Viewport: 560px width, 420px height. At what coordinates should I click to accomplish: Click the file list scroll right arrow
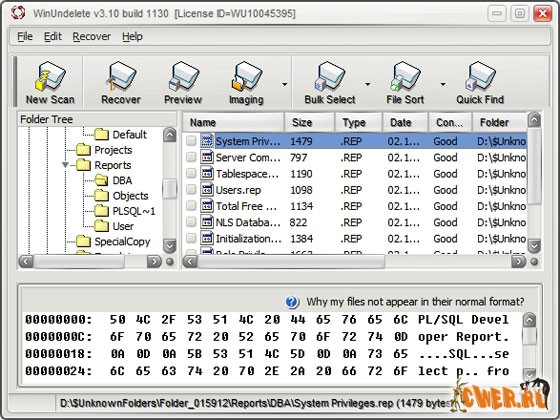pyautogui.click(x=518, y=262)
